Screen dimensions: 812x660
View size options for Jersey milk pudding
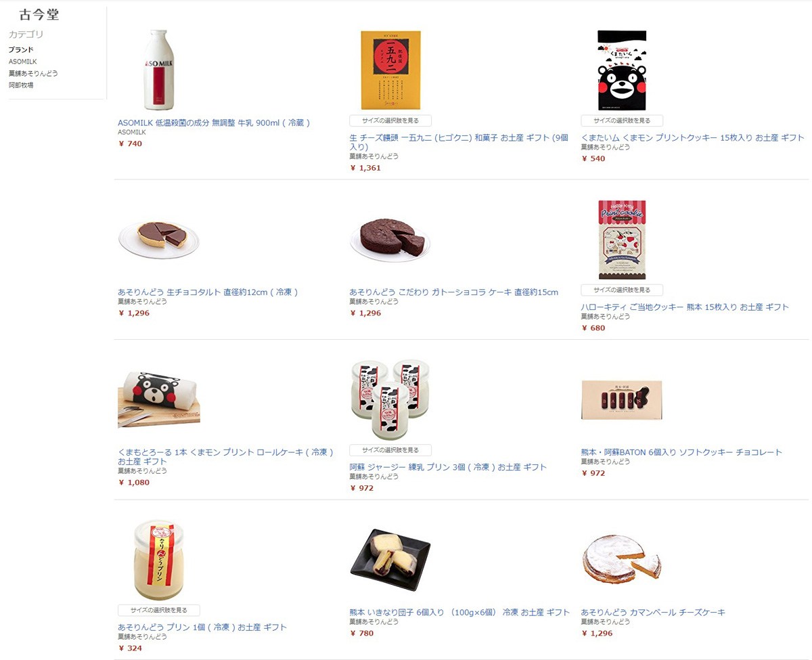[x=390, y=450]
